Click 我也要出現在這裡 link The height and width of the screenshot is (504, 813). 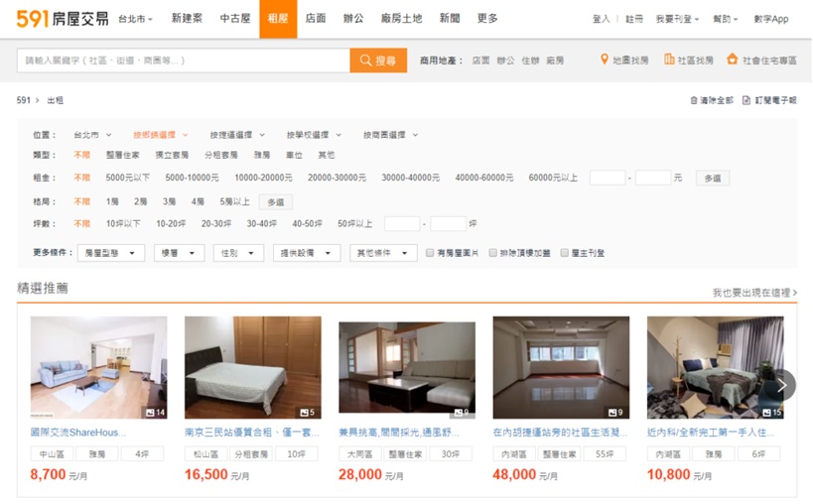[753, 293]
